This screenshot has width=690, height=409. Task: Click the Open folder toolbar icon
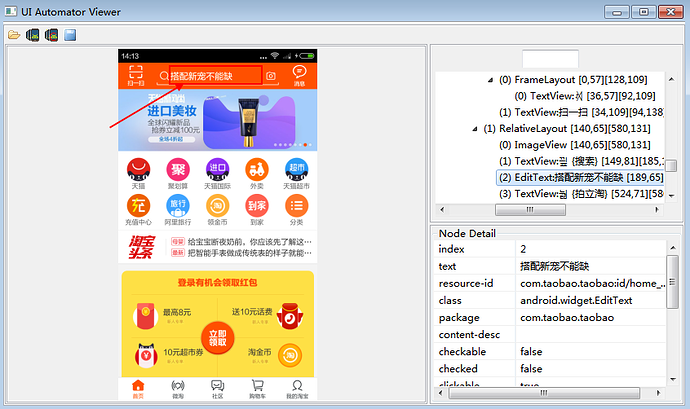click(14, 35)
